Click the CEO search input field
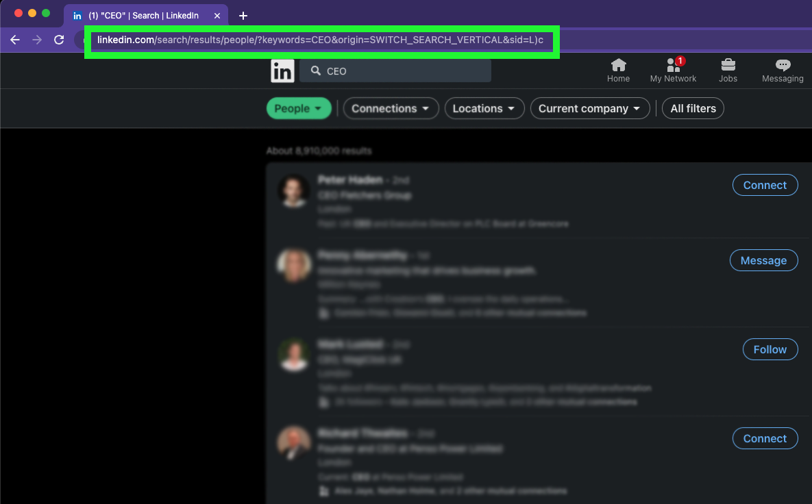The image size is (812, 504). pos(395,71)
